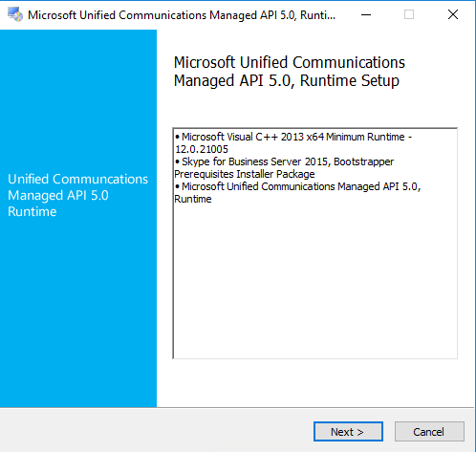The image size is (476, 452).
Task: Click the installer icon in the title bar
Action: (x=15, y=14)
